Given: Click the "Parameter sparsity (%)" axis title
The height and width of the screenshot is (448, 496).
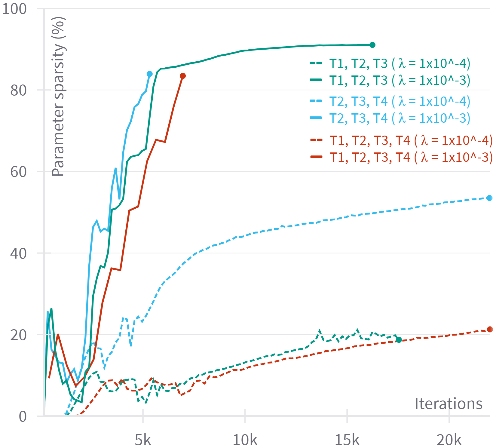Looking at the screenshot, I should pos(58,96).
